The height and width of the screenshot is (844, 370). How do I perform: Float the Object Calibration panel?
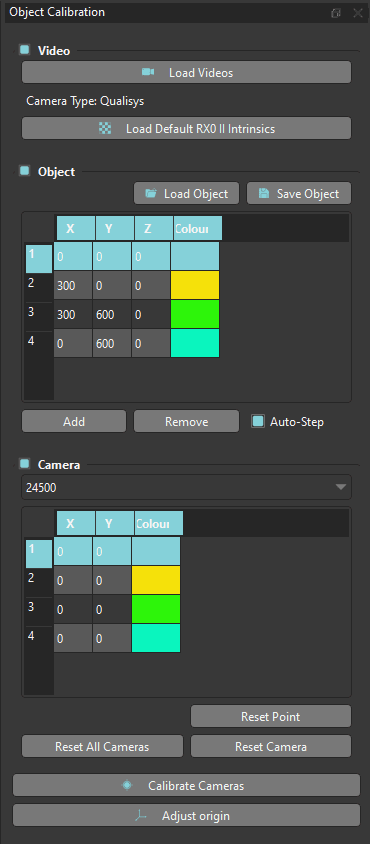(x=336, y=13)
